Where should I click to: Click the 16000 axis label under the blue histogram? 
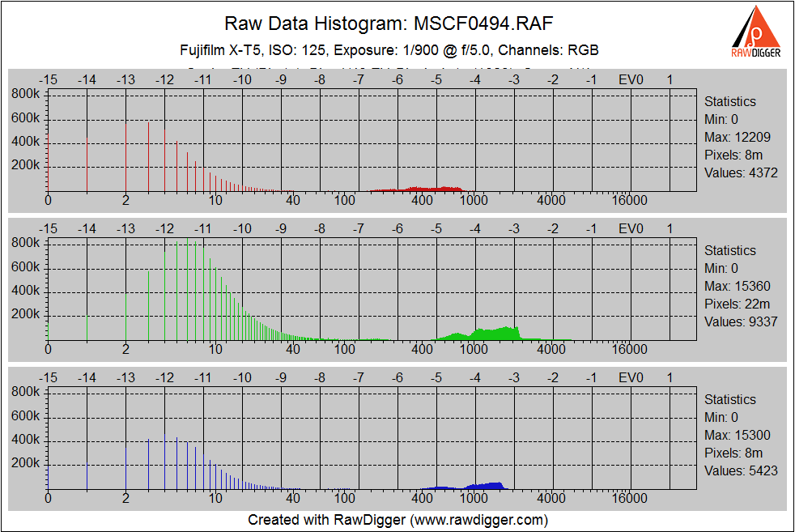pyautogui.click(x=628, y=498)
